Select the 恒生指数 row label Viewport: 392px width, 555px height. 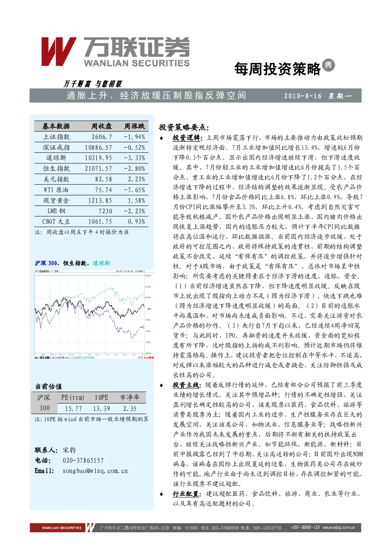56,169
